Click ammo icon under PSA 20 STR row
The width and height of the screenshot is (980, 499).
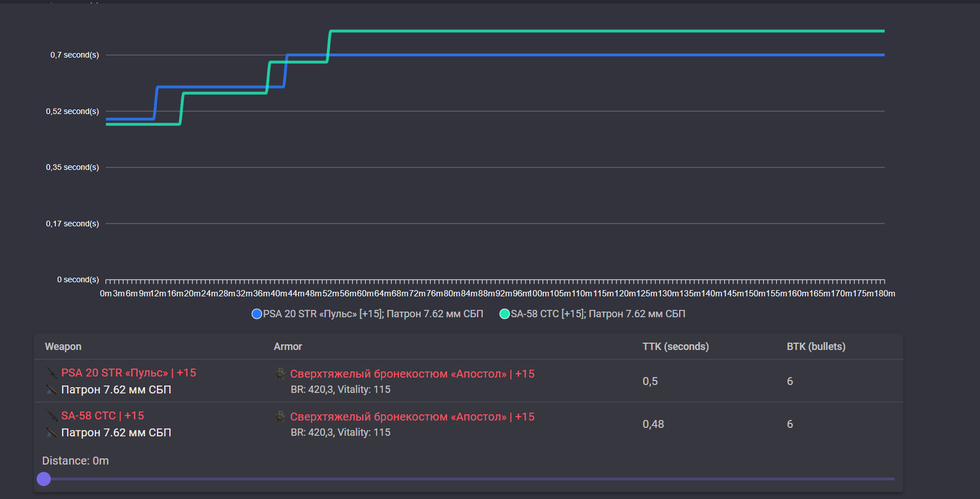[x=51, y=390]
